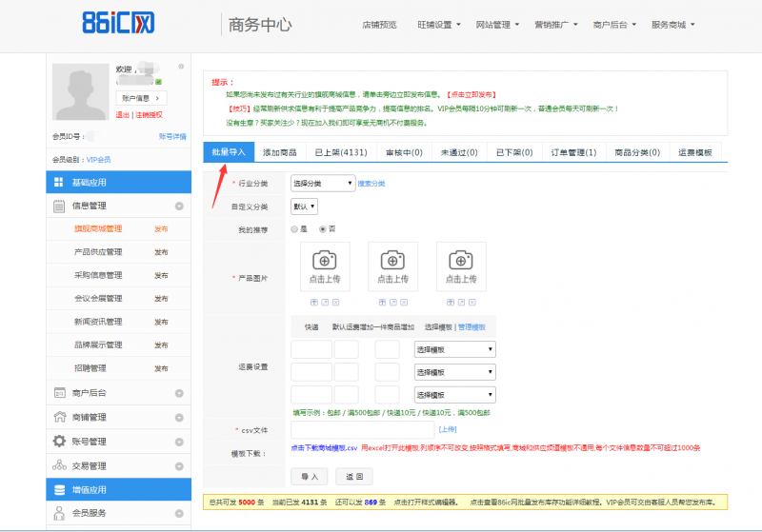Image resolution: width=762 pixels, height=532 pixels.
Task: Expand the 会员服务 sidebar section arrow
Action: point(179,514)
